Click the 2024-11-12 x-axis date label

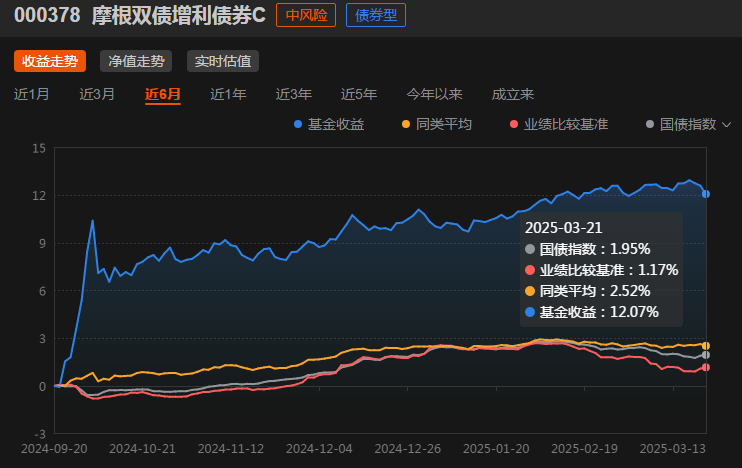(230, 449)
